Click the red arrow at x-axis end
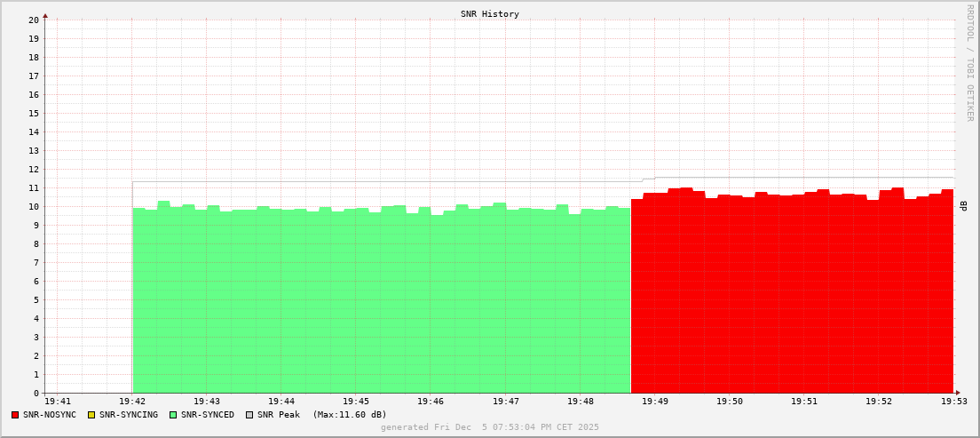Screen dimensions: 980x438 tap(958, 393)
